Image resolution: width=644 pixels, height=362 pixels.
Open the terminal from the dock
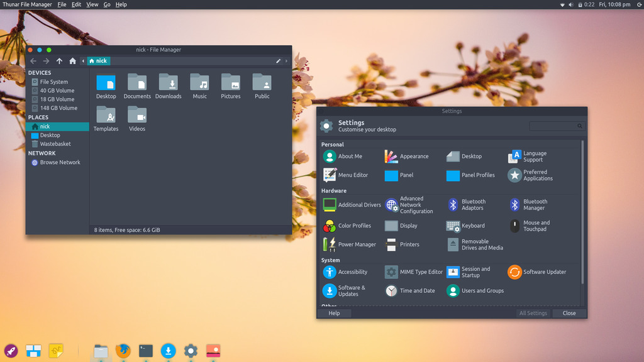pyautogui.click(x=146, y=351)
